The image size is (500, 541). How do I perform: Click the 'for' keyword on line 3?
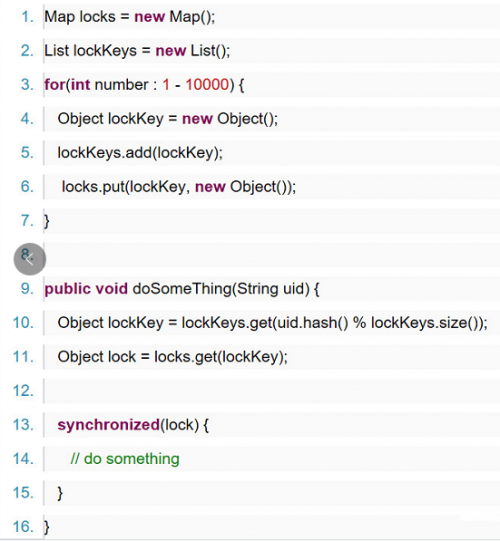pos(55,85)
